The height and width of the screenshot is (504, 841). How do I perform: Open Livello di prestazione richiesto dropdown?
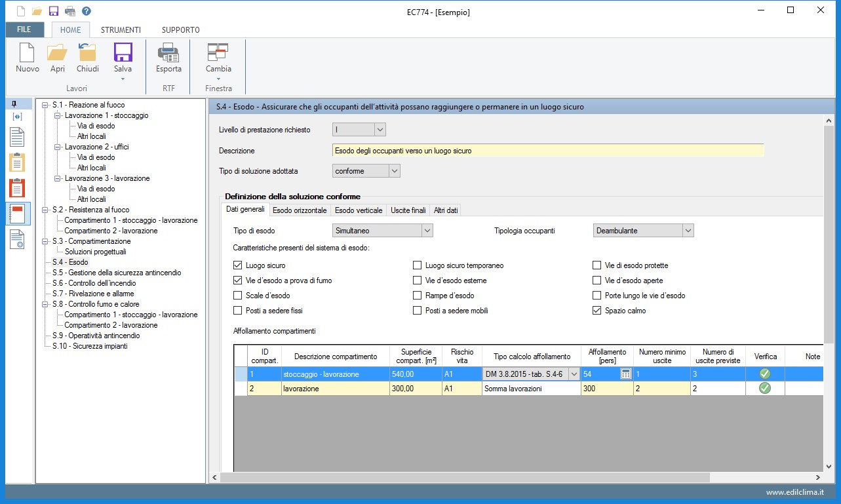[x=380, y=130]
